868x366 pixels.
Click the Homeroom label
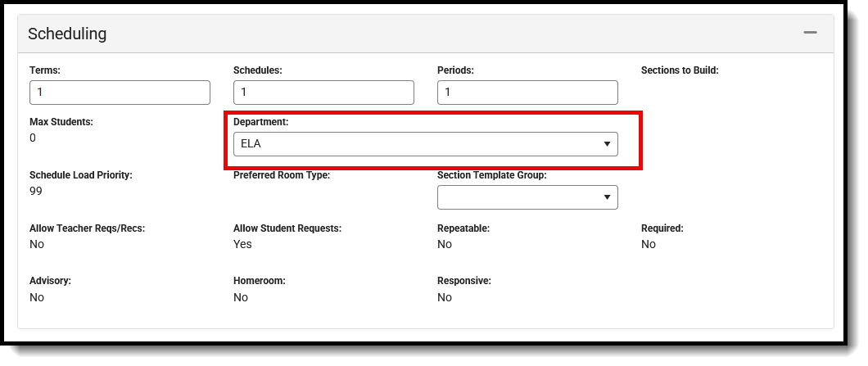pyautogui.click(x=259, y=281)
